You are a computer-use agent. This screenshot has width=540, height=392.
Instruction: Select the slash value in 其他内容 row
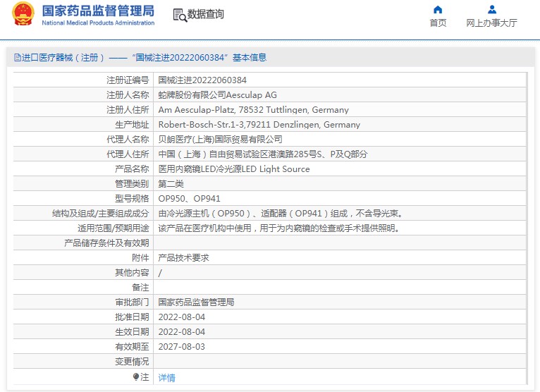pyautogui.click(x=160, y=273)
